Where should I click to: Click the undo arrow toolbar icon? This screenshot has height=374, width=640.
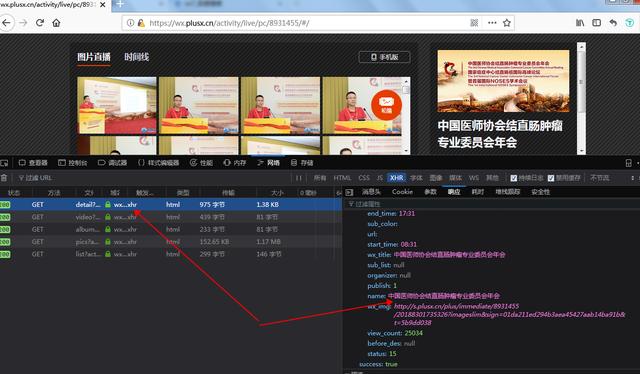point(613,23)
